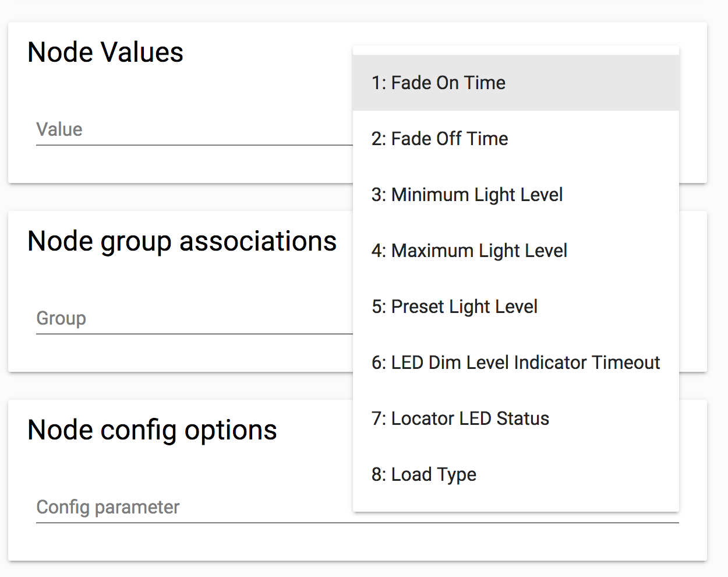Click the white padding atop the dropdown list

(x=515, y=50)
